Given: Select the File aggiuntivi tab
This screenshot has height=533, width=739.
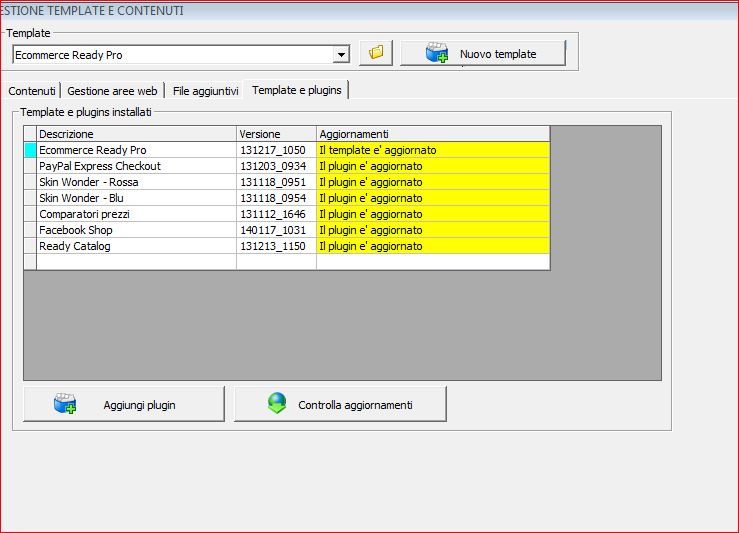Looking at the screenshot, I should click(205, 90).
